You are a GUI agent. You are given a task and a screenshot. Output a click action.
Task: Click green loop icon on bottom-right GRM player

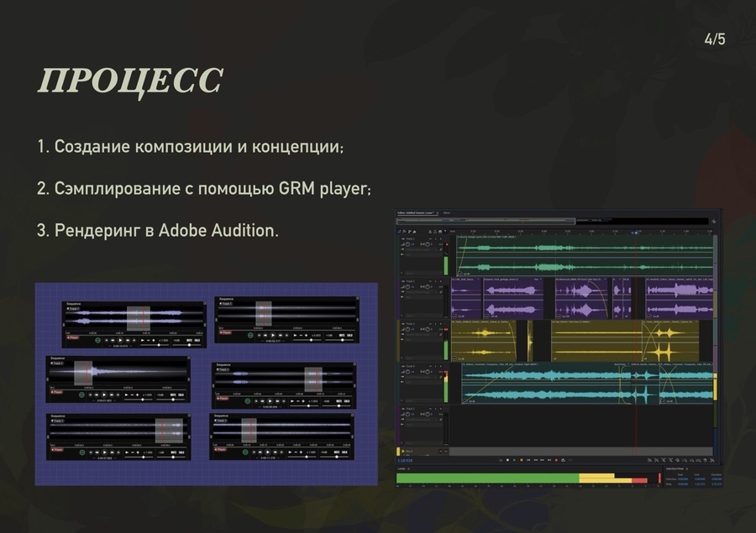click(245, 452)
